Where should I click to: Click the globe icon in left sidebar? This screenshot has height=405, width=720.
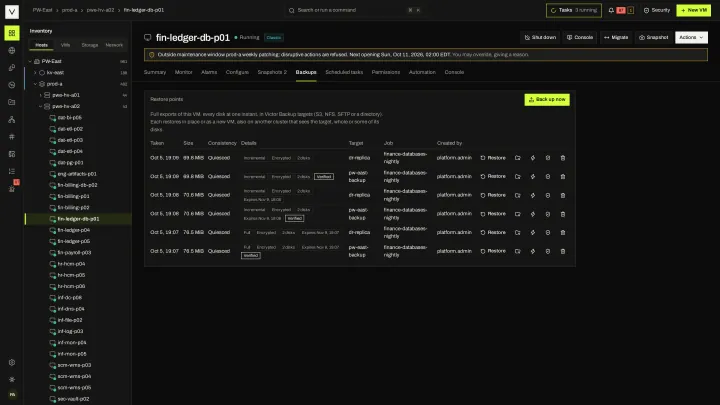(11, 51)
